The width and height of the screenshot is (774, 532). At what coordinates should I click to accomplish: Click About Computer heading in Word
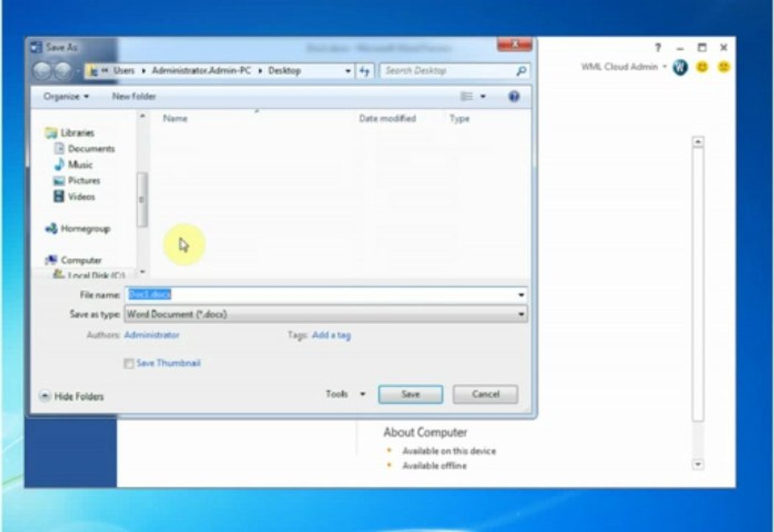[x=425, y=432]
